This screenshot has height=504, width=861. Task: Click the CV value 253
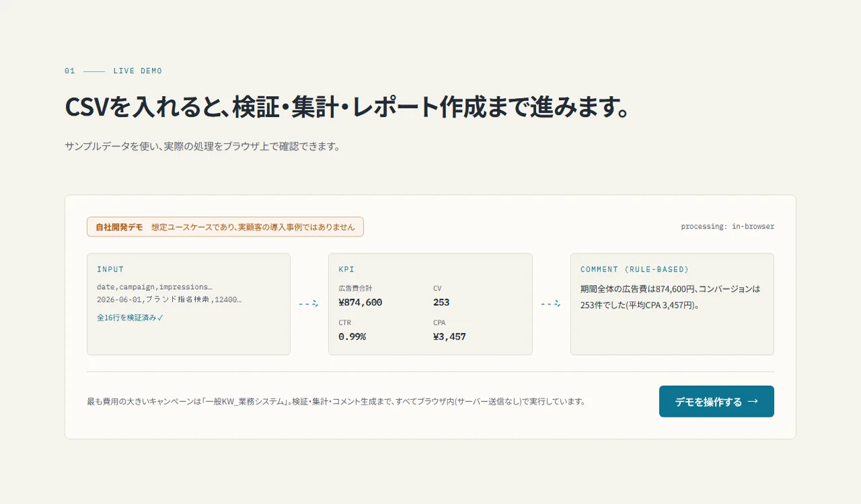click(441, 302)
